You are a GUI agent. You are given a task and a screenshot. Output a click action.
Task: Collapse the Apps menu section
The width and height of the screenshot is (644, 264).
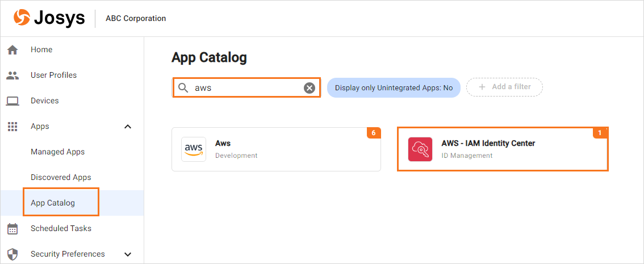128,127
